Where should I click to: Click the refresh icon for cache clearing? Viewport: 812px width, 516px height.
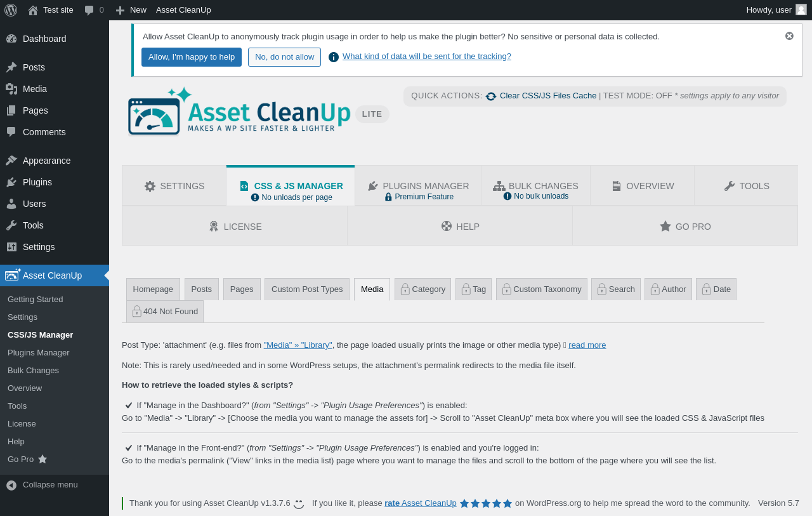coord(491,96)
